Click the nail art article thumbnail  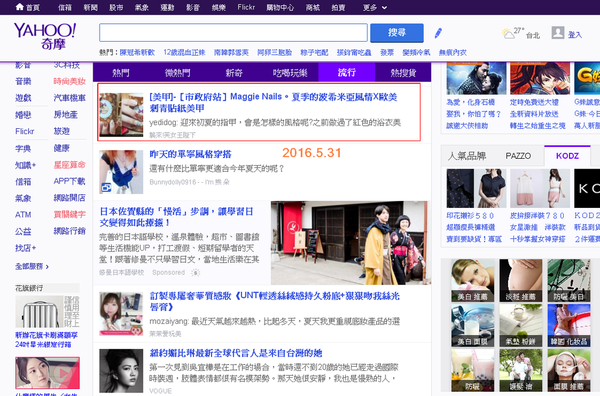pyautogui.click(x=121, y=114)
